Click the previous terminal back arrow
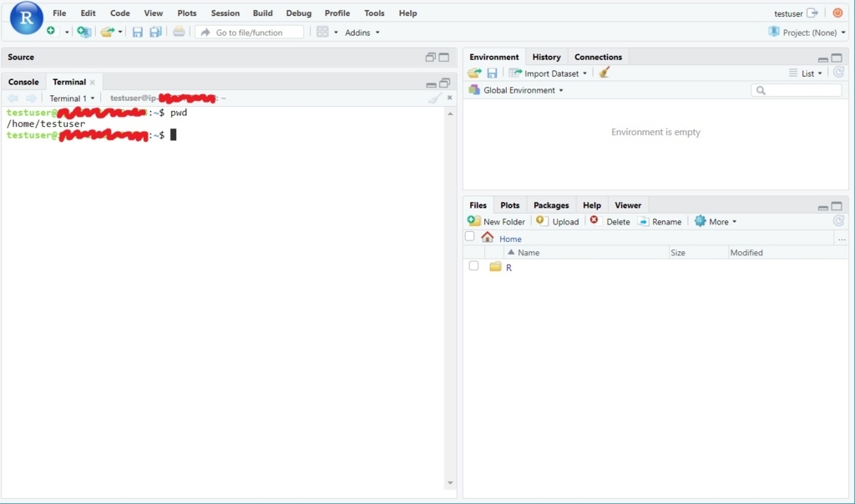The width and height of the screenshot is (855, 504). pyautogui.click(x=13, y=98)
